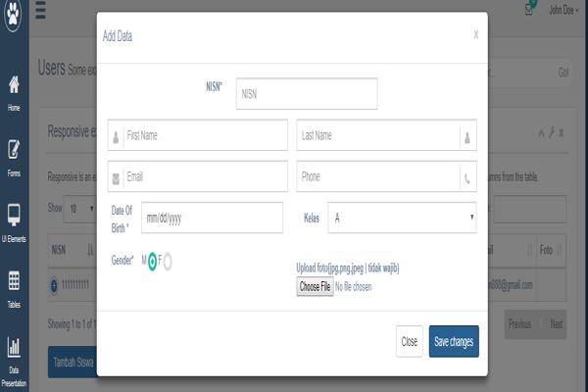The height and width of the screenshot is (392, 588).
Task: Open the Data Presentation chart icon
Action: pos(14,346)
